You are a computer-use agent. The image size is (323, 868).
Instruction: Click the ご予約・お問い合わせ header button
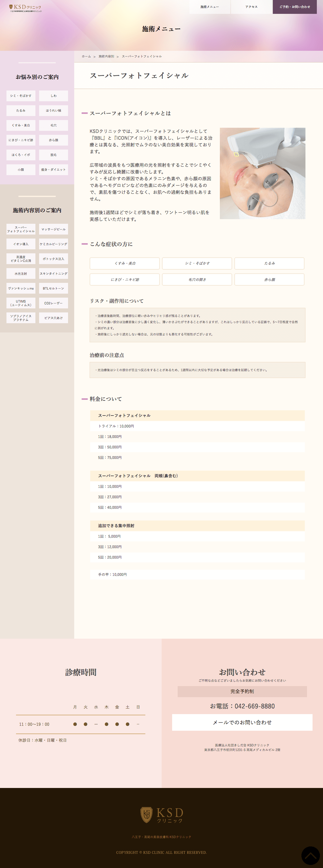point(294,7)
